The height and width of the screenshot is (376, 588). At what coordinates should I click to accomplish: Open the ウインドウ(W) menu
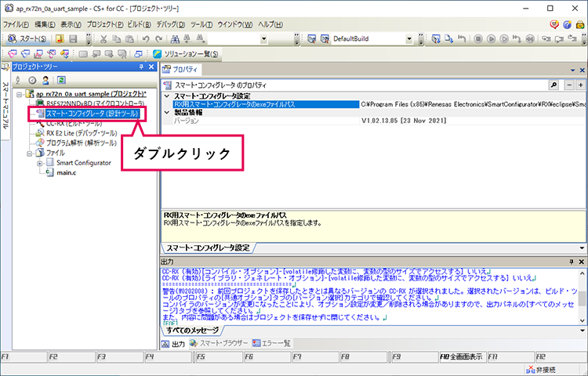tap(235, 24)
